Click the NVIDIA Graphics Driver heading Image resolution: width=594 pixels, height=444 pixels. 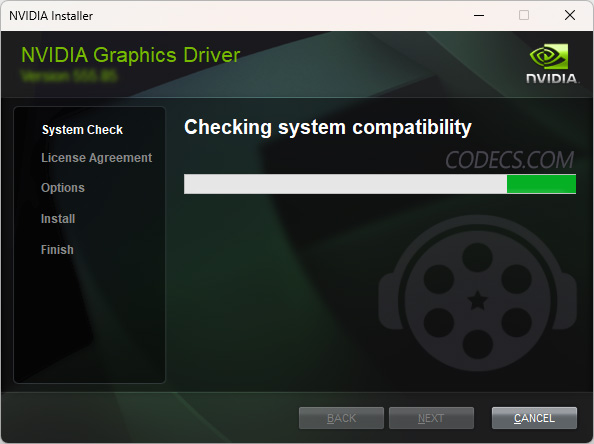pyautogui.click(x=131, y=55)
